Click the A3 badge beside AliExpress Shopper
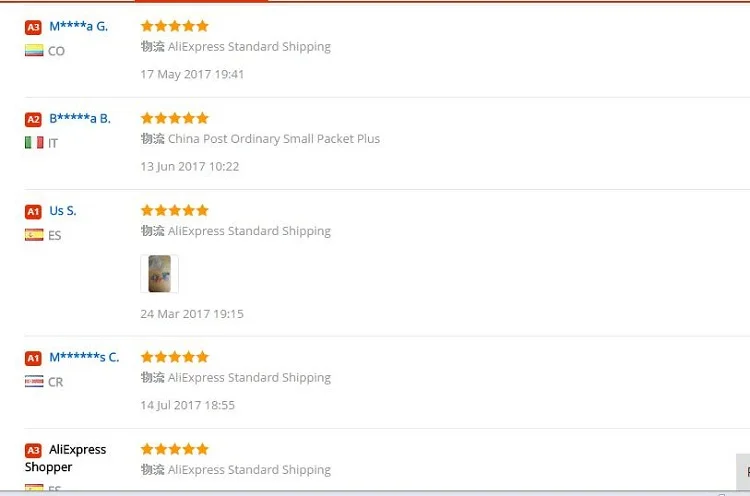Viewport: 750px width, 496px height. (33, 451)
